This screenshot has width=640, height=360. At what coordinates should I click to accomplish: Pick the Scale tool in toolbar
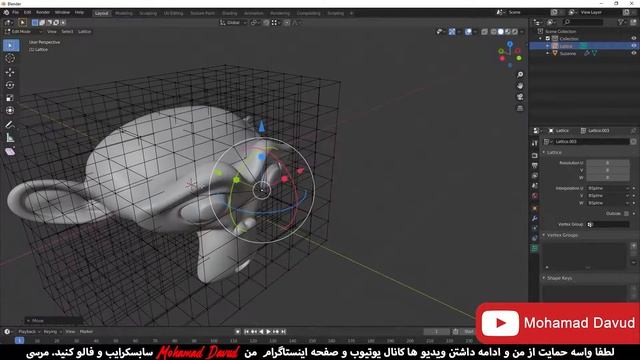(10, 98)
